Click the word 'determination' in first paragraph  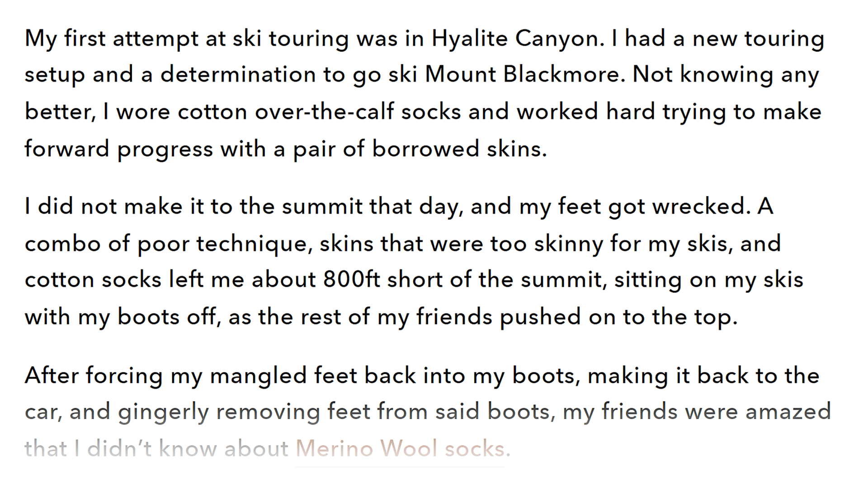[x=238, y=75]
